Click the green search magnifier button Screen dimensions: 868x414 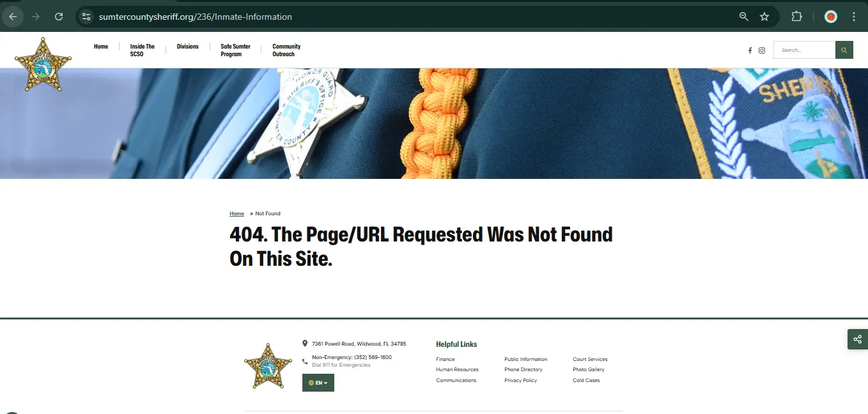pos(844,50)
